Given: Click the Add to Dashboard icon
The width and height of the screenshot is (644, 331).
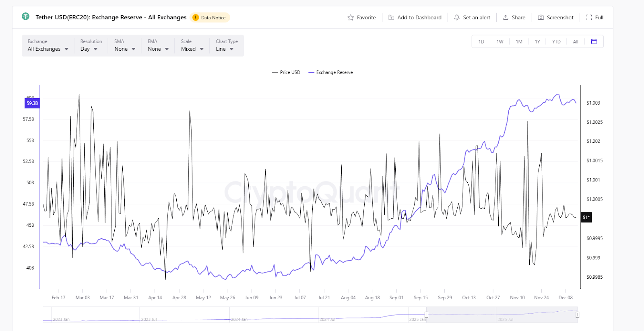Looking at the screenshot, I should tap(391, 18).
